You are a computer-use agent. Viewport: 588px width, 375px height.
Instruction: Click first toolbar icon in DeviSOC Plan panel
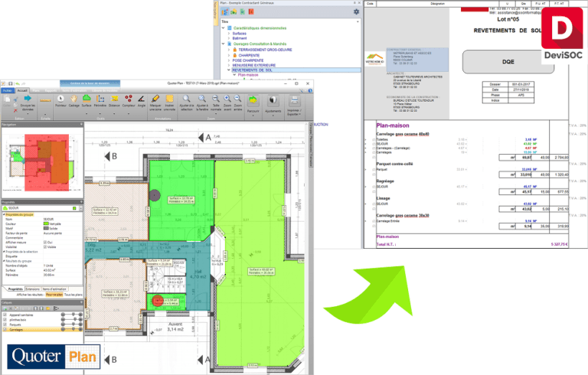pos(224,11)
